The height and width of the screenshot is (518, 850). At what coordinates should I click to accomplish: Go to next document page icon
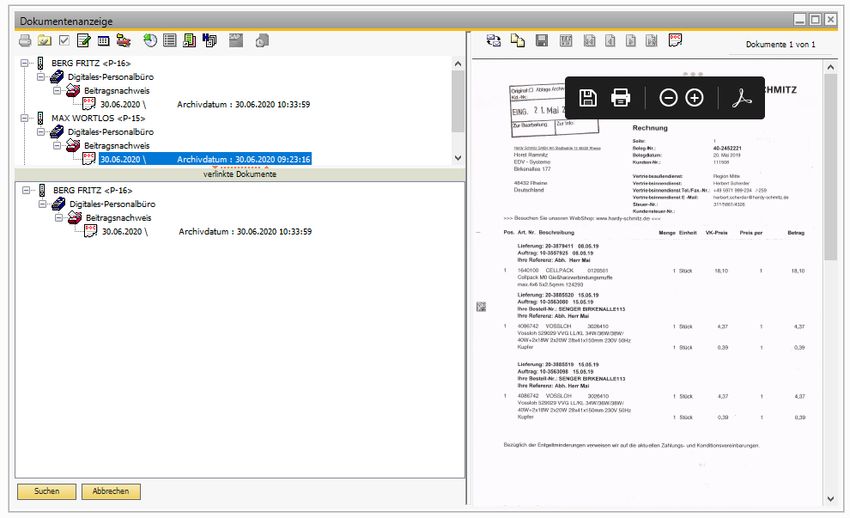pos(630,41)
